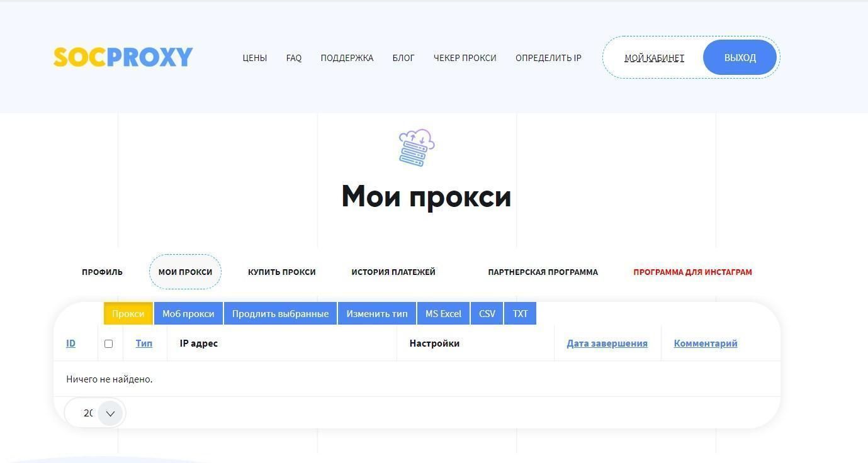Switch to ПРОФИЛЬ tab
This screenshot has height=463, width=868.
point(102,272)
